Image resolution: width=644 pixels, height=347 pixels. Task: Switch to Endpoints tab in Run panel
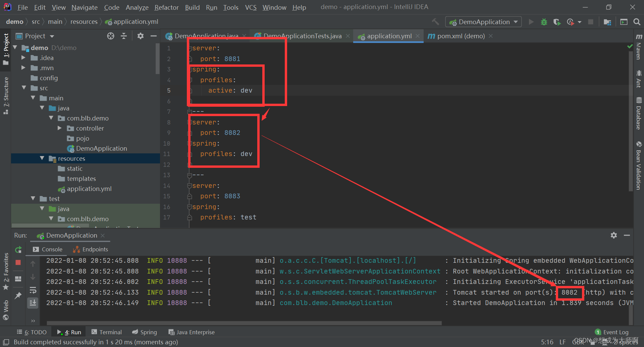point(91,249)
